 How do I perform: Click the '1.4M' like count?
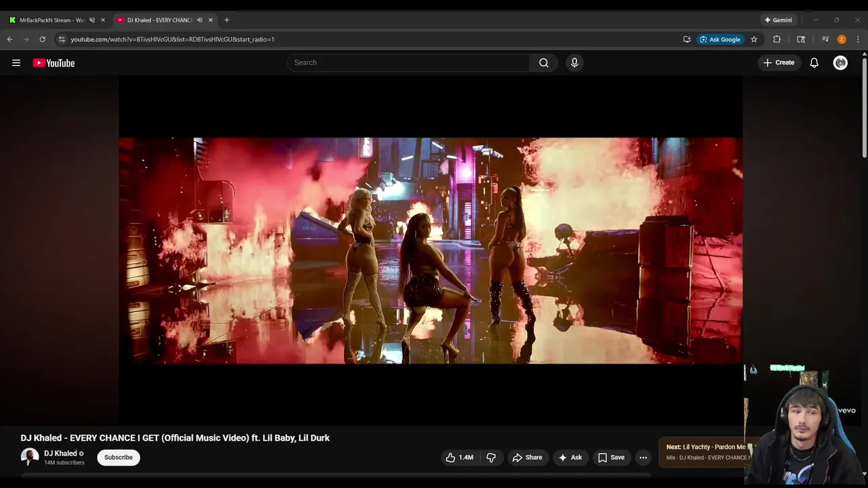click(466, 457)
